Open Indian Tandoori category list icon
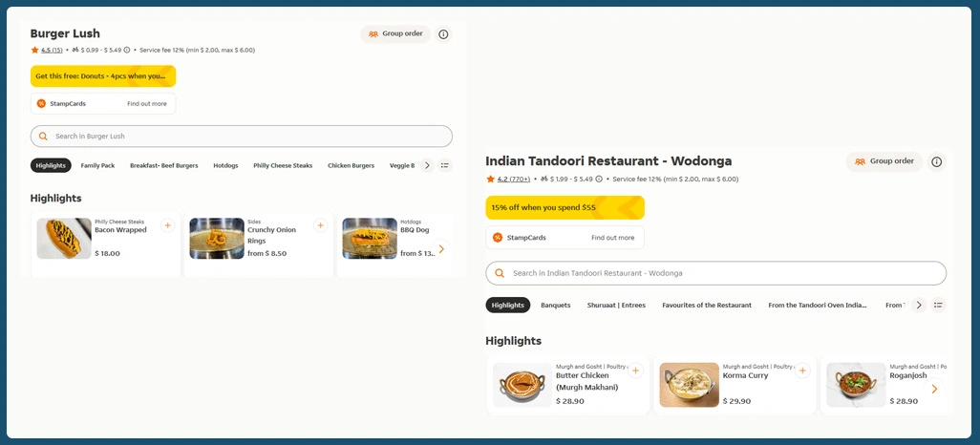The width and height of the screenshot is (980, 445). pyautogui.click(x=938, y=305)
